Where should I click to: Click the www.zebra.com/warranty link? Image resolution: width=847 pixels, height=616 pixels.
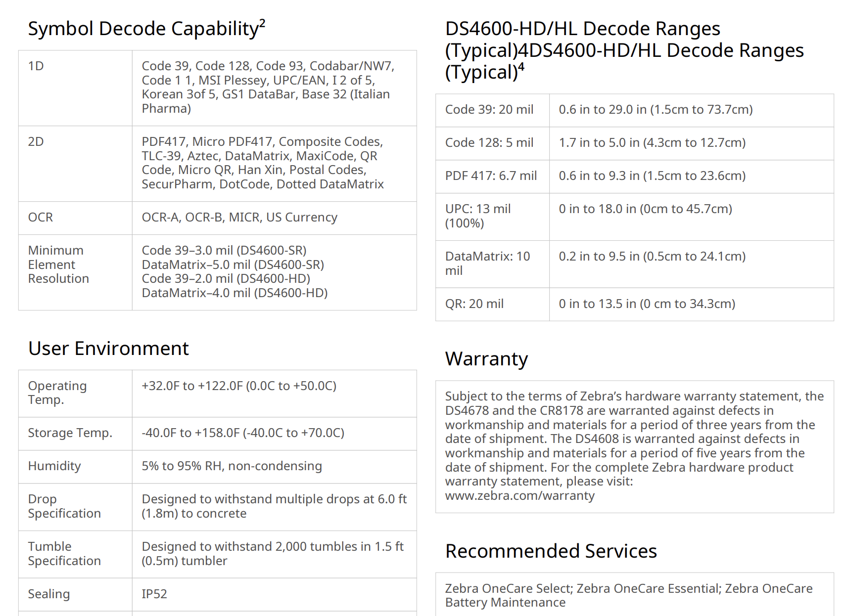coord(519,496)
